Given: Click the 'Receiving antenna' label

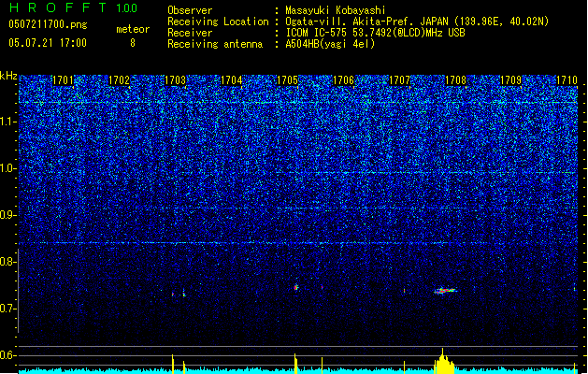Looking at the screenshot, I should point(215,44).
